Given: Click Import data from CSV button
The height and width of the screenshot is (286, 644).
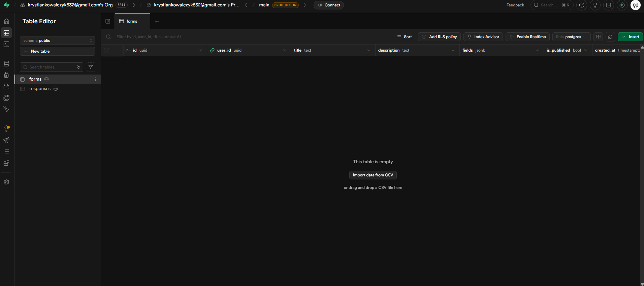Looking at the screenshot, I should [373, 175].
